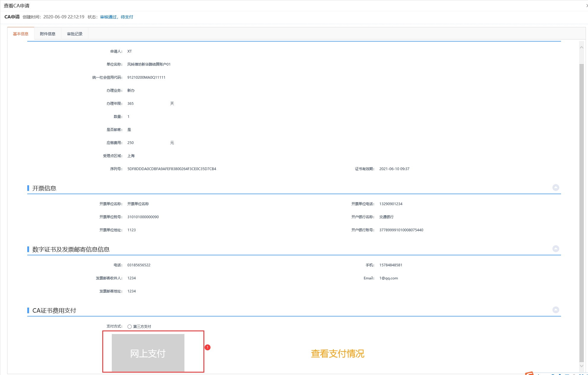Click the orange Sogou input icon
Viewport: 588px width, 375px height.
(529, 373)
